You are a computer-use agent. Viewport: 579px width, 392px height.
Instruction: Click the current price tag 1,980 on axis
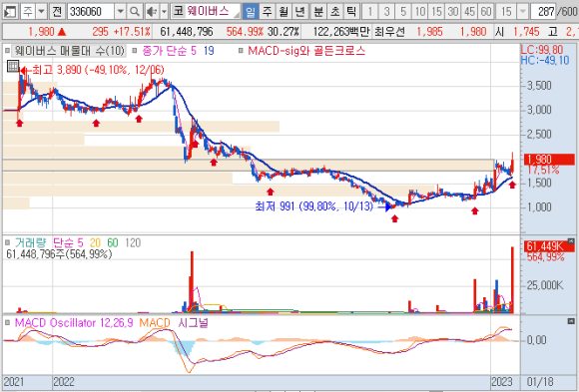point(549,160)
